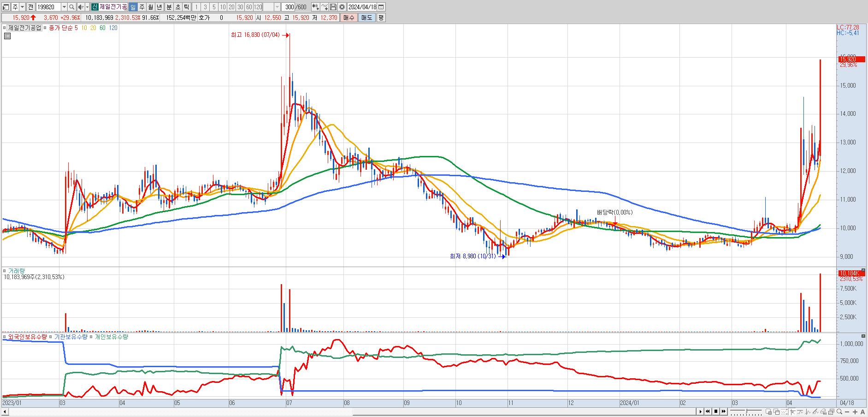Click the plus icon to zoom in chart

click(855, 412)
